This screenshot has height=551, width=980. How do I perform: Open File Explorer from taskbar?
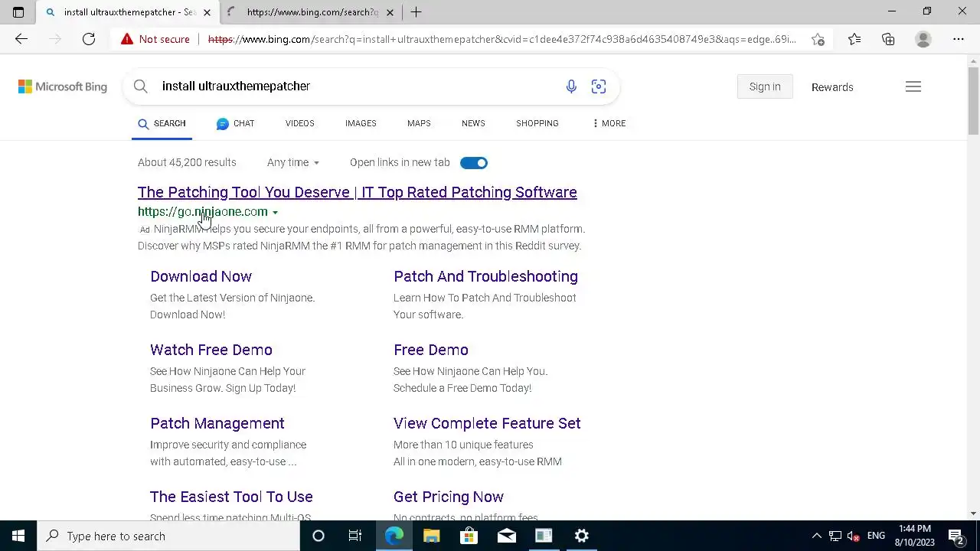(x=432, y=536)
